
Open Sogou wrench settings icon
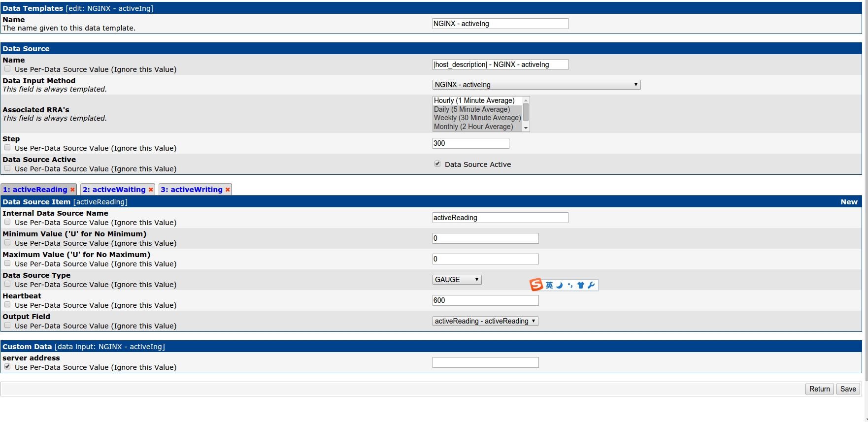point(591,285)
